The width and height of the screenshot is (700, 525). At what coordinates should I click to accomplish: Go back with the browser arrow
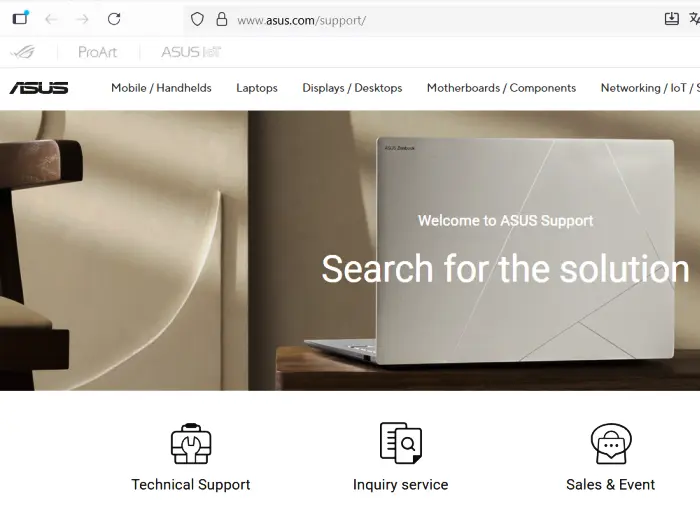(x=51, y=19)
